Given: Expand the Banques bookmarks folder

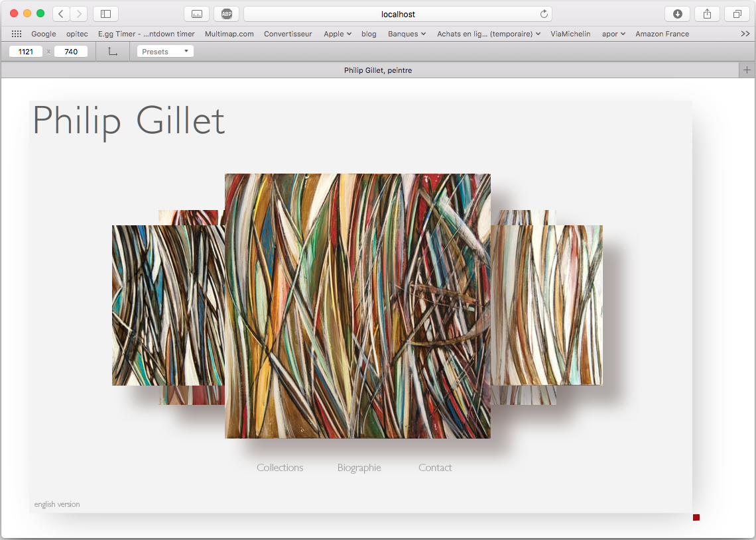Looking at the screenshot, I should [x=407, y=34].
